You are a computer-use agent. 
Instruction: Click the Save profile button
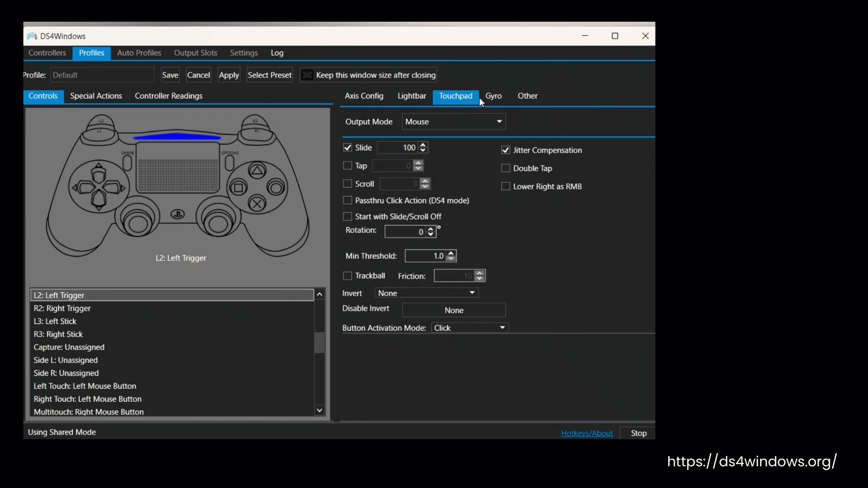click(x=170, y=75)
